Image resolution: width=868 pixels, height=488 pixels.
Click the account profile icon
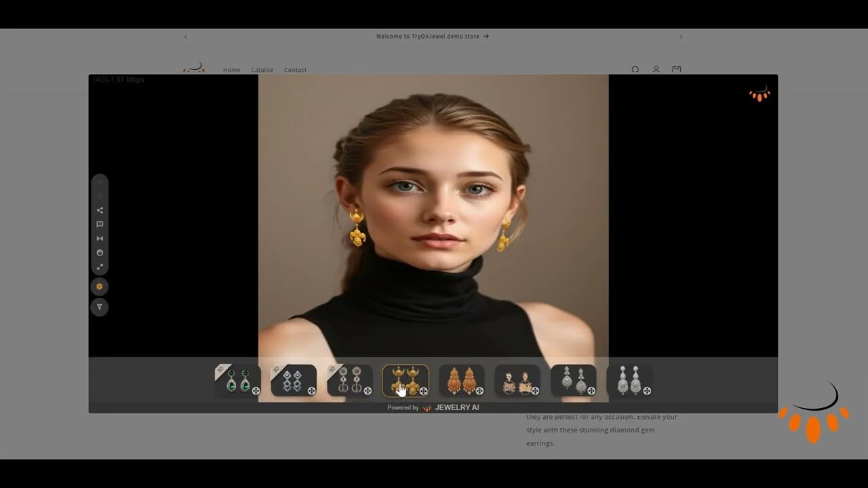coord(656,69)
